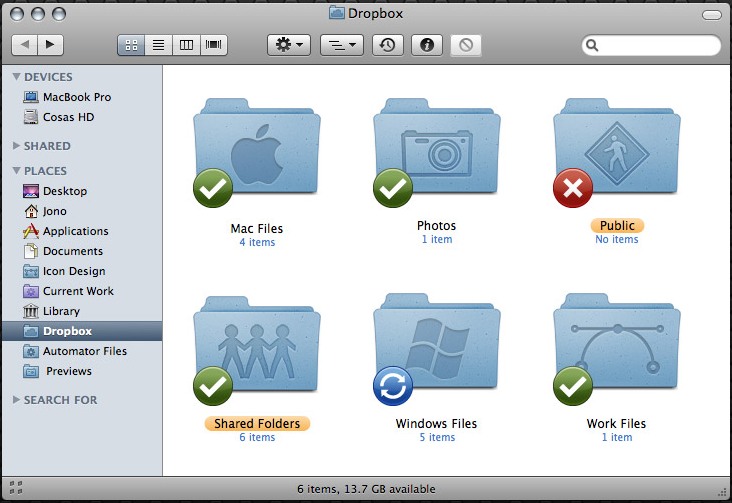Collapse the DEVICES section
The height and width of the screenshot is (503, 732).
16,77
